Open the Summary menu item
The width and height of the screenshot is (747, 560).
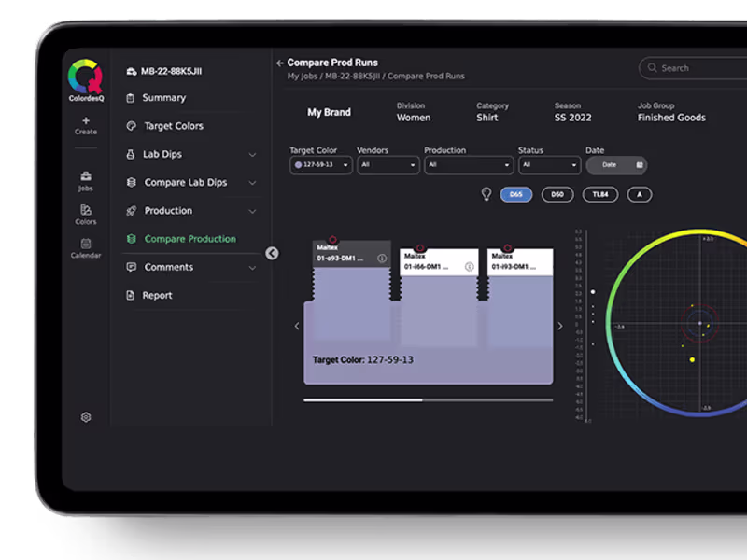click(x=163, y=98)
